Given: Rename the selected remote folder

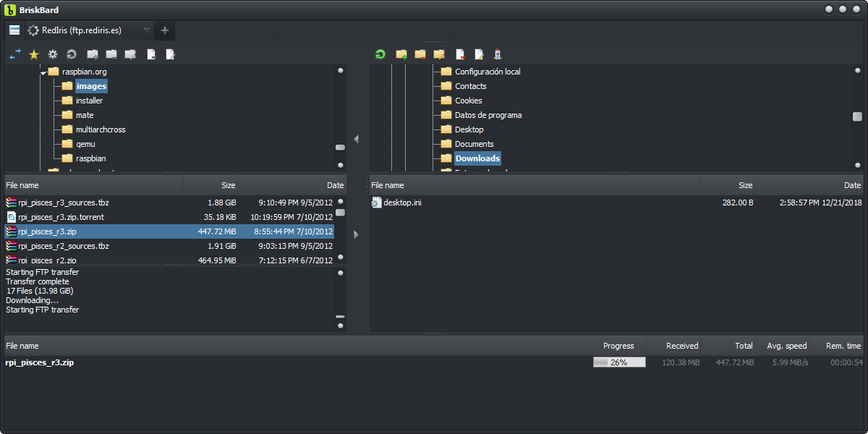Looking at the screenshot, I should pos(130,54).
